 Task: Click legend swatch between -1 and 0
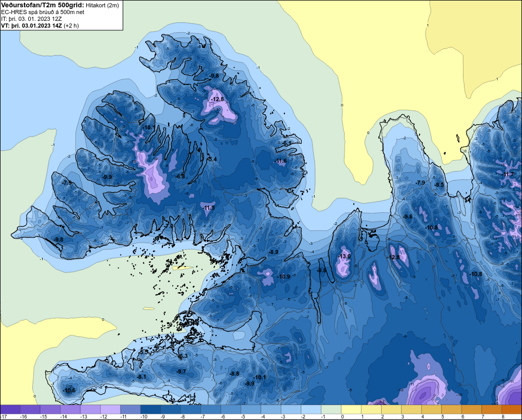[331, 409]
